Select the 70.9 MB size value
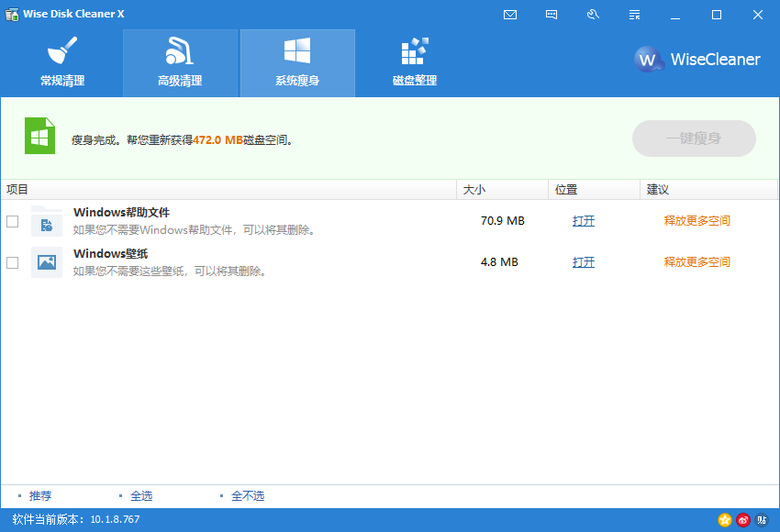The width and height of the screenshot is (780, 532). point(503,221)
